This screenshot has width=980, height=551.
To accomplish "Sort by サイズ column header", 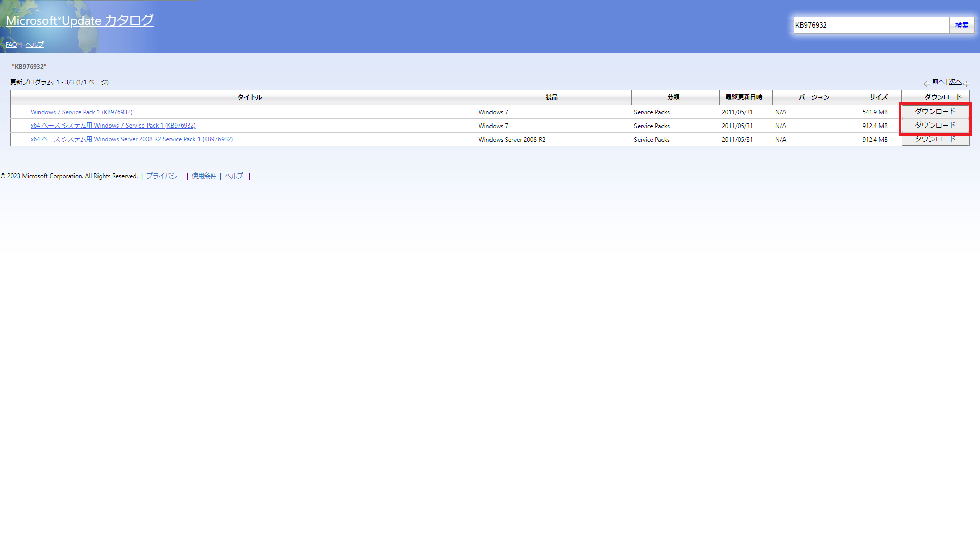I will [x=878, y=97].
